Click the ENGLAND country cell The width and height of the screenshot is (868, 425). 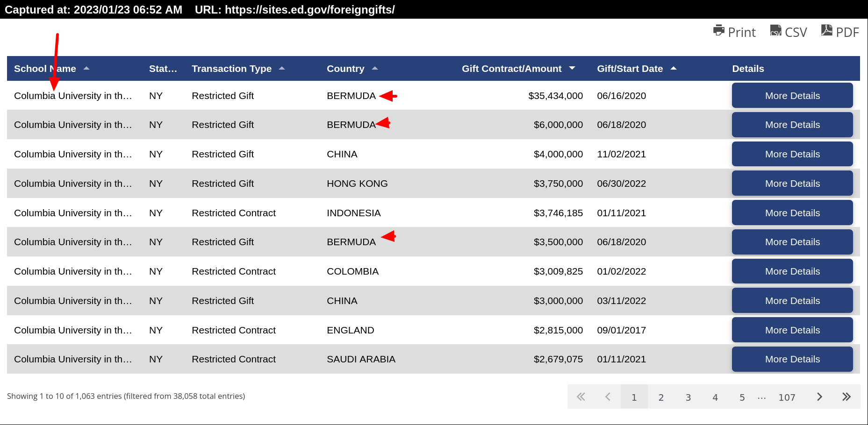pyautogui.click(x=350, y=330)
